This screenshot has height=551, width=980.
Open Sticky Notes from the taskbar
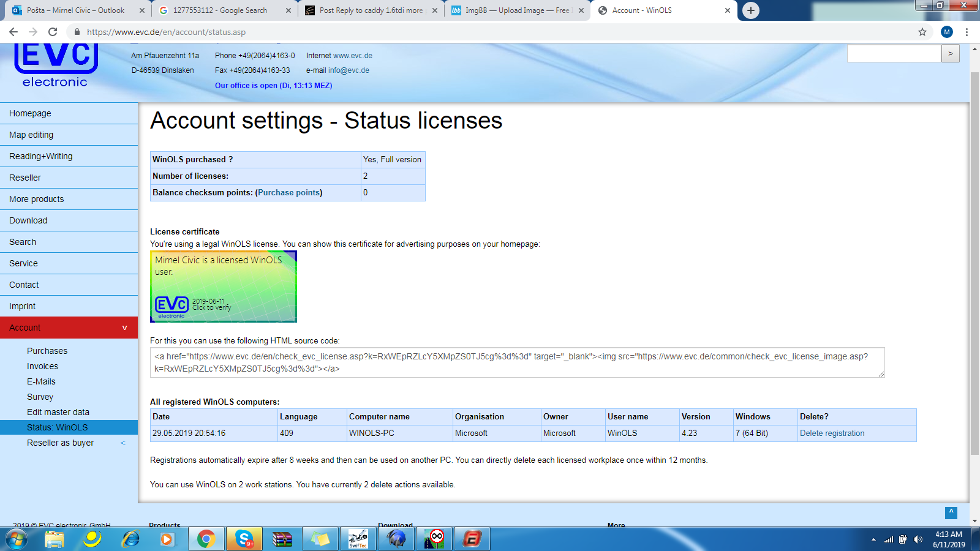point(320,539)
